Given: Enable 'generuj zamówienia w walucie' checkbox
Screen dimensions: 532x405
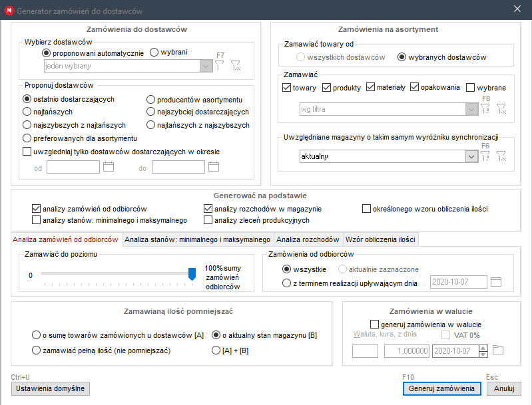Looking at the screenshot, I should [374, 324].
